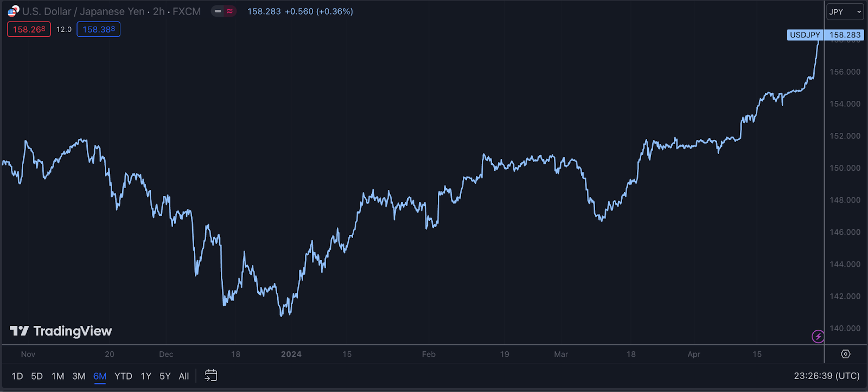This screenshot has width=868, height=392.
Task: Click the U.S. Dollar / Japanese Yen title
Action: [x=84, y=11]
